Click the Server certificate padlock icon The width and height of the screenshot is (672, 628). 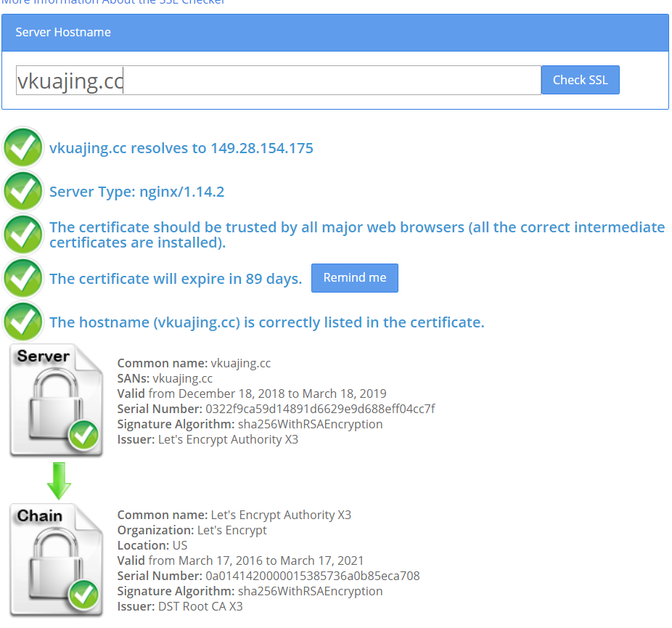(x=56, y=401)
